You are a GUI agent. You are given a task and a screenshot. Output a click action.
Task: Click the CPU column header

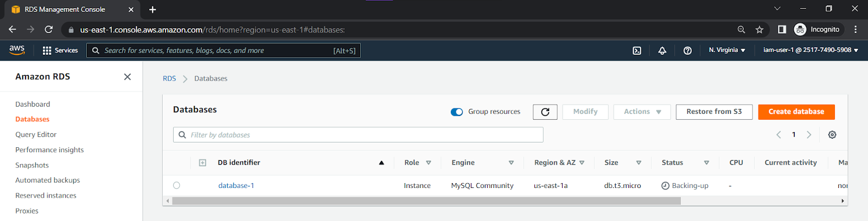coord(736,162)
